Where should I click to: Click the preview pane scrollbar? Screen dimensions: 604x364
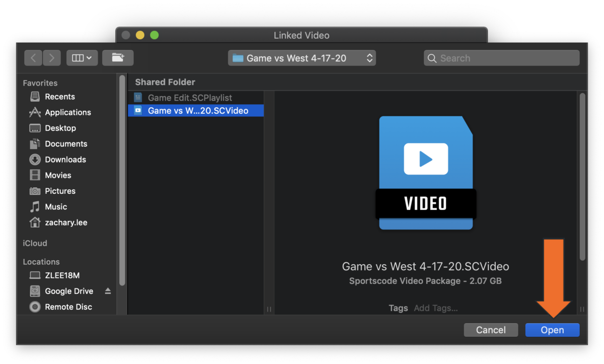[582, 176]
